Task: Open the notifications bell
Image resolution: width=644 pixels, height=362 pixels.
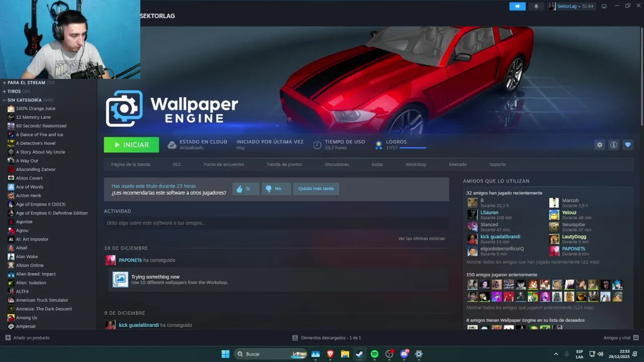Action: pyautogui.click(x=536, y=6)
